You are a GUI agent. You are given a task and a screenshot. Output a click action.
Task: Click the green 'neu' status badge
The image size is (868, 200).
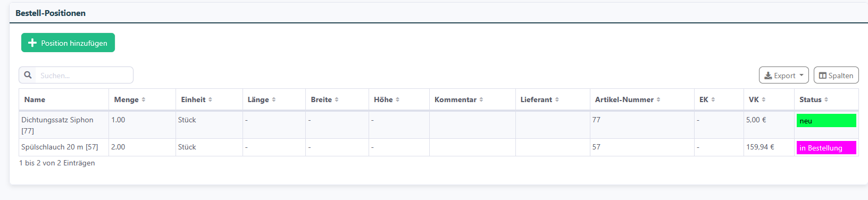(826, 121)
